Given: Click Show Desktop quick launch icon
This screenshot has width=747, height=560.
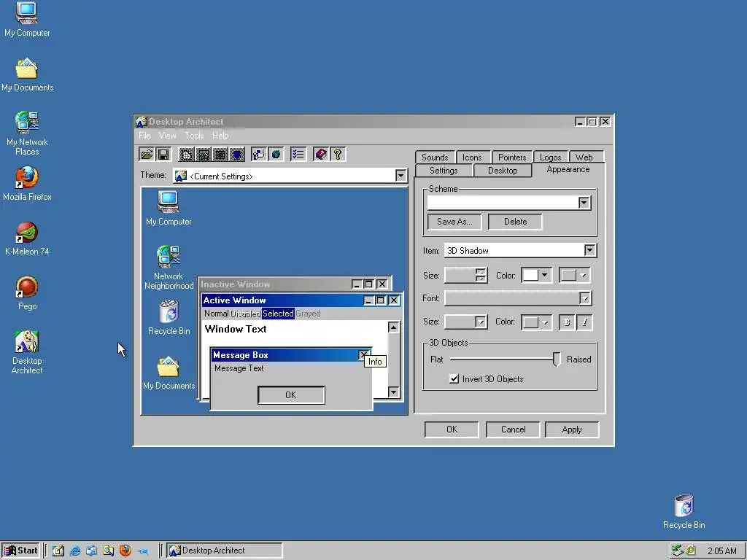Looking at the screenshot, I should (x=58, y=551).
